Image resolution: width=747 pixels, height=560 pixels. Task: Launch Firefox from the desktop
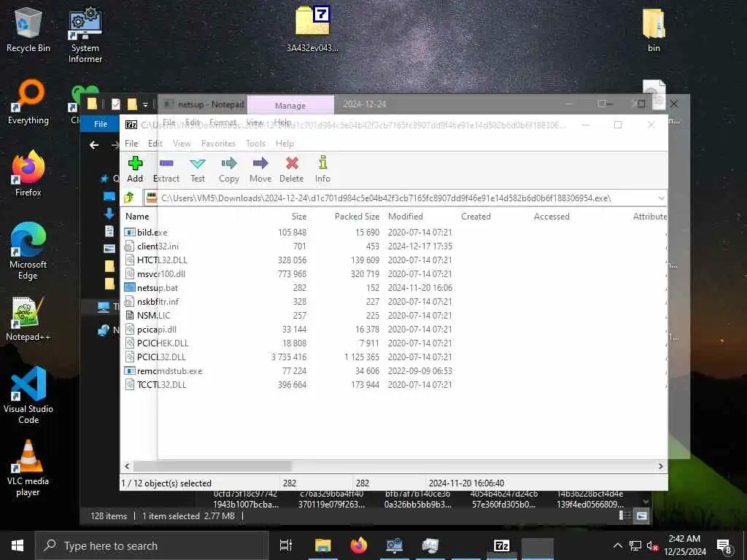[28, 174]
